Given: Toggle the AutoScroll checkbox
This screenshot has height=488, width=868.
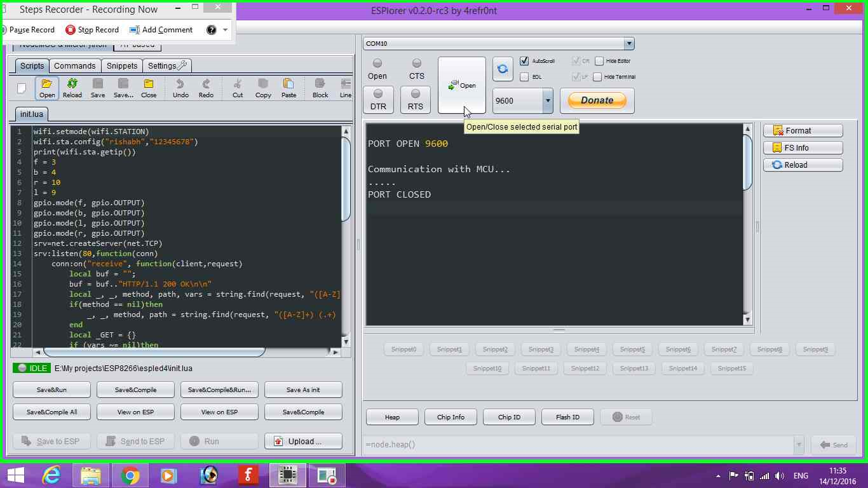Looking at the screenshot, I should coord(524,61).
